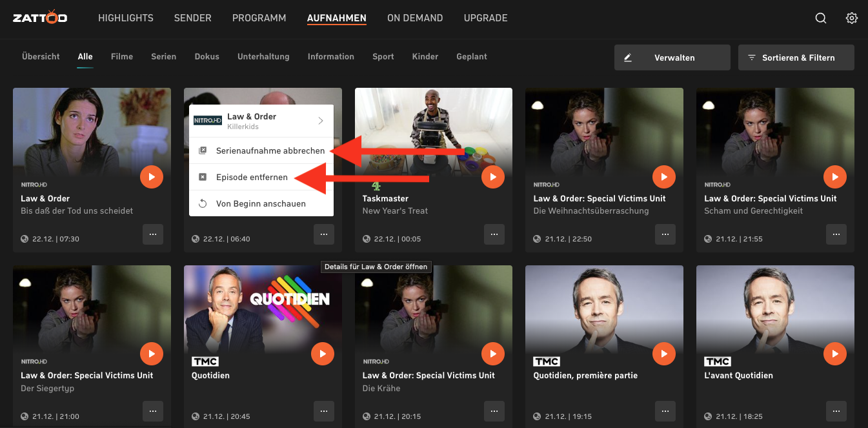868x428 pixels.
Task: Select 'Serienaufnahme abbrechen' in context menu
Action: click(261, 150)
